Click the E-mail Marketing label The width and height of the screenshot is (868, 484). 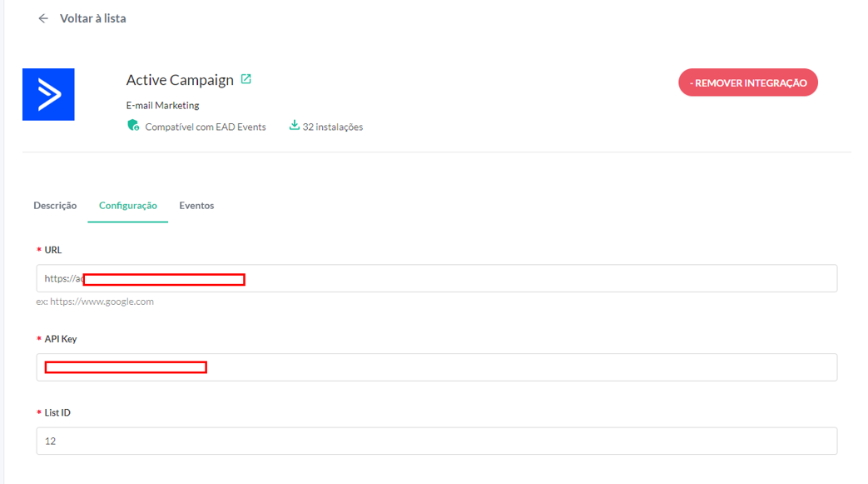[x=162, y=105]
